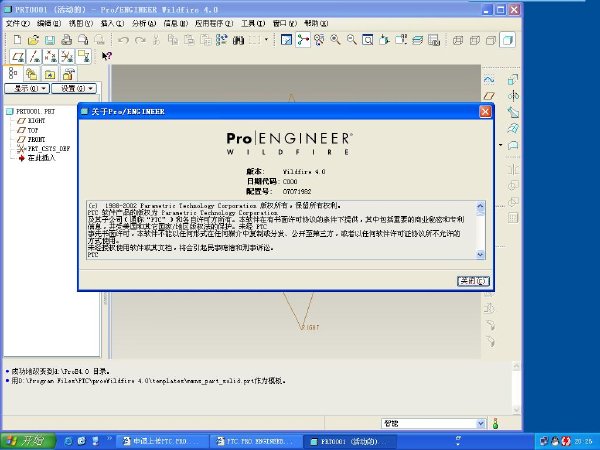
Task: Click the Windows 开始 Start button
Action: tap(28, 441)
